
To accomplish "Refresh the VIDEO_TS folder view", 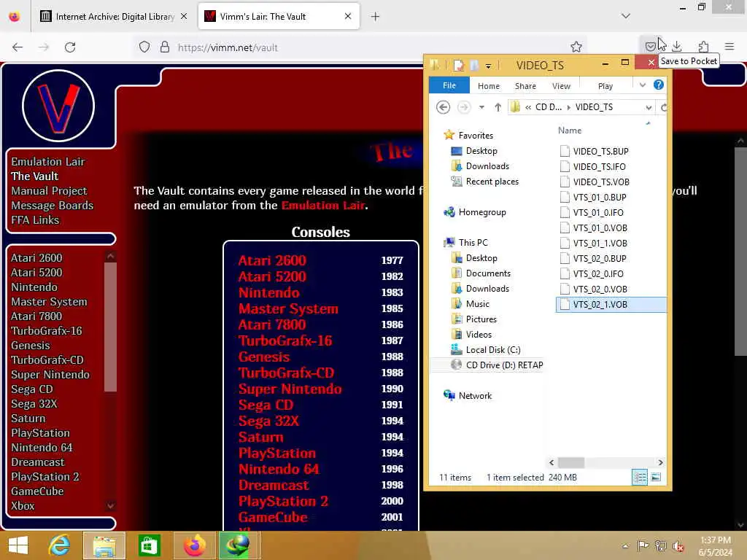I will click(664, 107).
